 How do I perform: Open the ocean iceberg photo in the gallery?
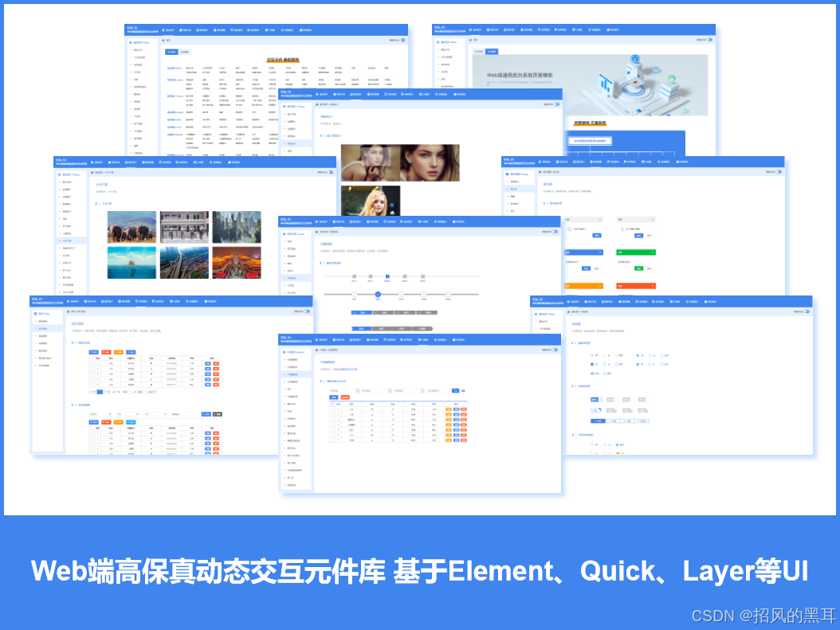[131, 262]
